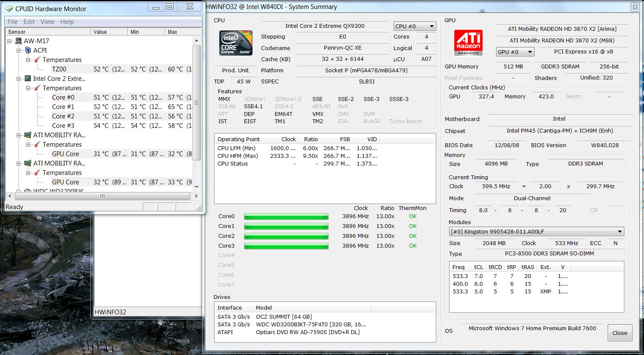Click the Operating Point column header
644x355 pixels.
[240, 139]
